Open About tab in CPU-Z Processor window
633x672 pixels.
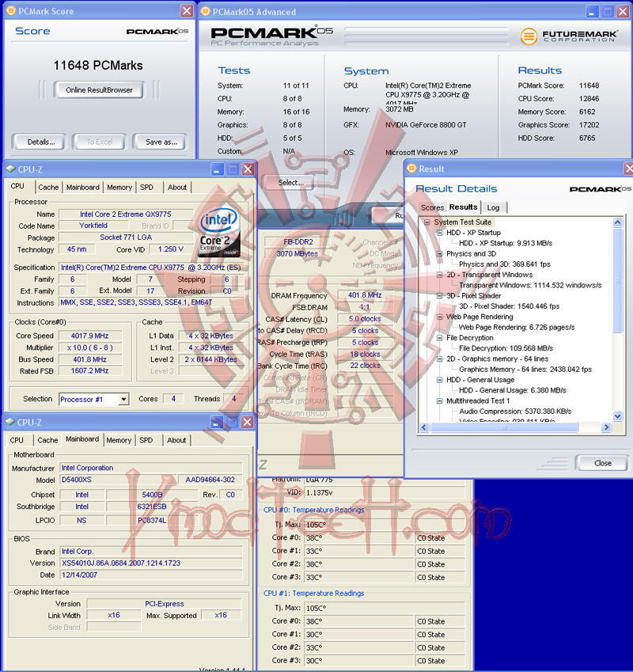click(177, 188)
